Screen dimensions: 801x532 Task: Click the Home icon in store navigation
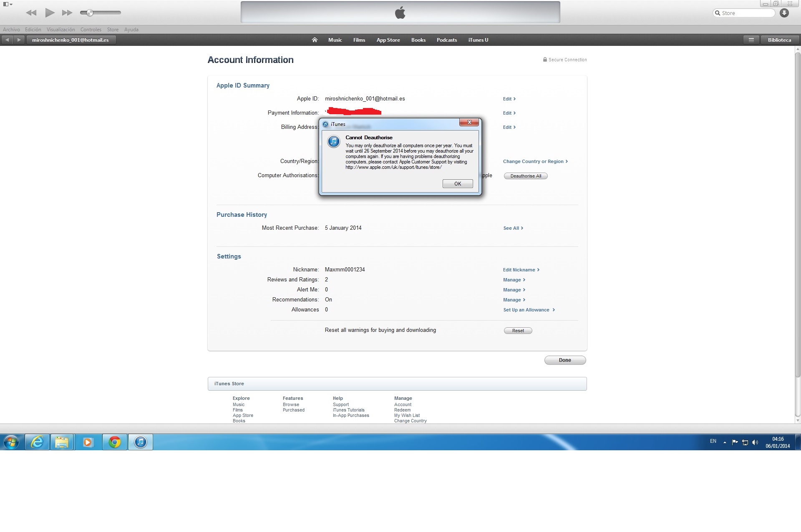315,40
